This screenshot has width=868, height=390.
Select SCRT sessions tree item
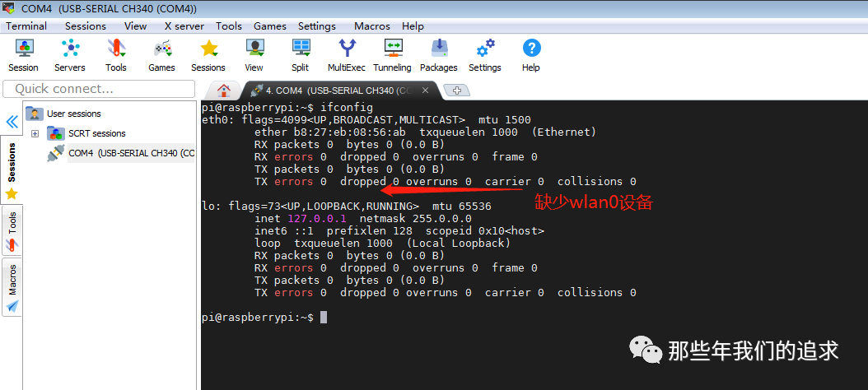(97, 133)
